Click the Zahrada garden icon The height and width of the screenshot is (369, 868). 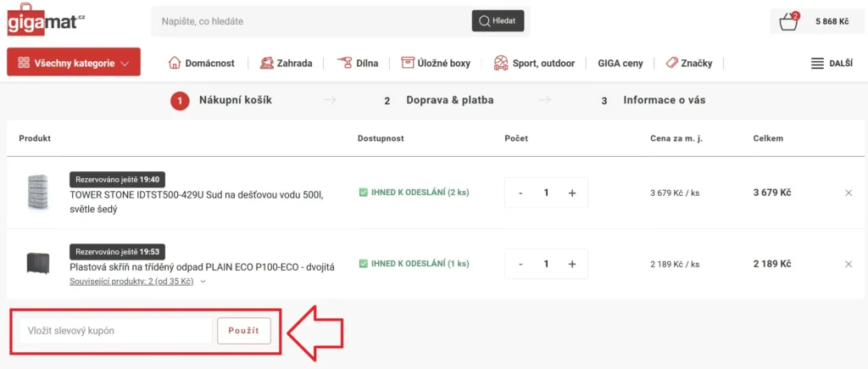click(x=266, y=63)
